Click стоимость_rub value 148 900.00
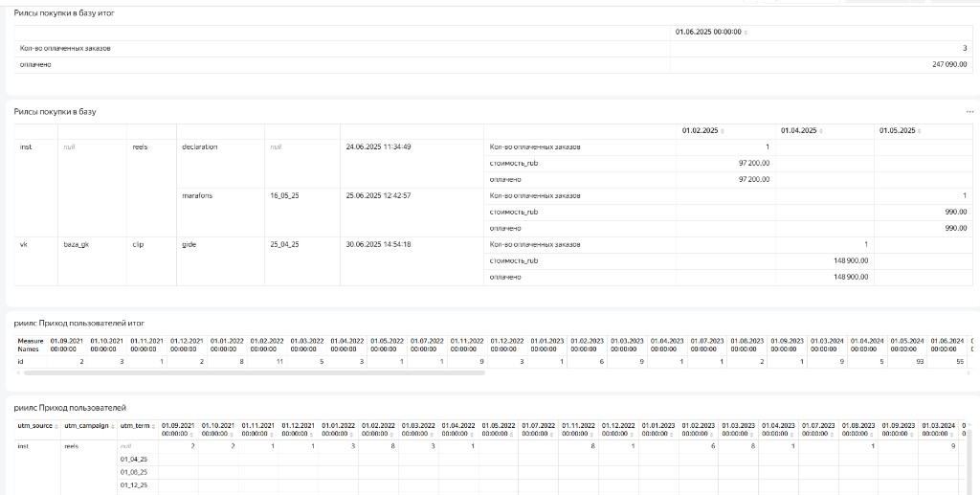This screenshot has height=495, width=980. pos(851,260)
